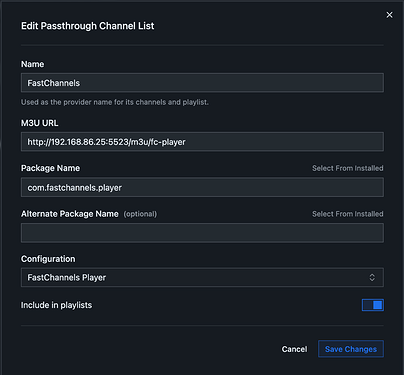This screenshot has height=375, width=404.
Task: Click Save Changes button
Action: click(x=351, y=349)
